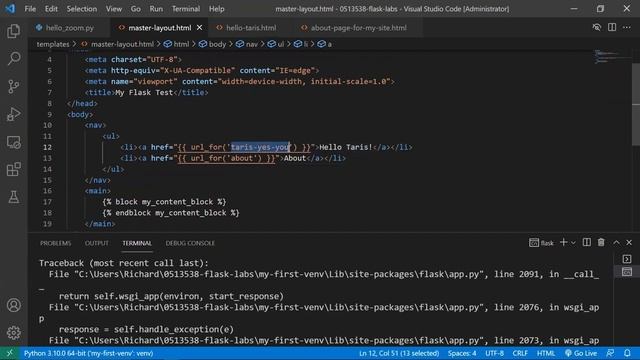Click the ul breadcrumb item
This screenshot has width=640, height=360.
point(276,44)
